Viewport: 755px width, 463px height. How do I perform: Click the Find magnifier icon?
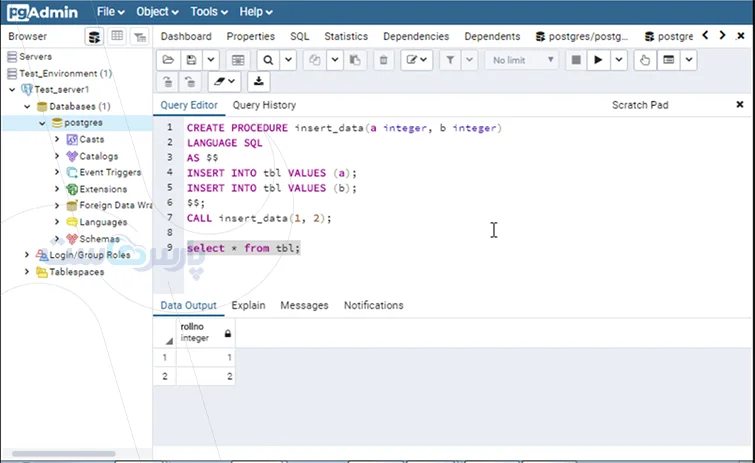click(268, 60)
